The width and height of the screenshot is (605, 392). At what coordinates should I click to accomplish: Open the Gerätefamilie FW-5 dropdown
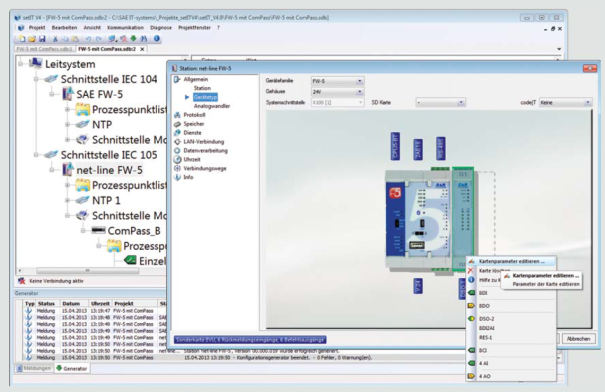(337, 81)
